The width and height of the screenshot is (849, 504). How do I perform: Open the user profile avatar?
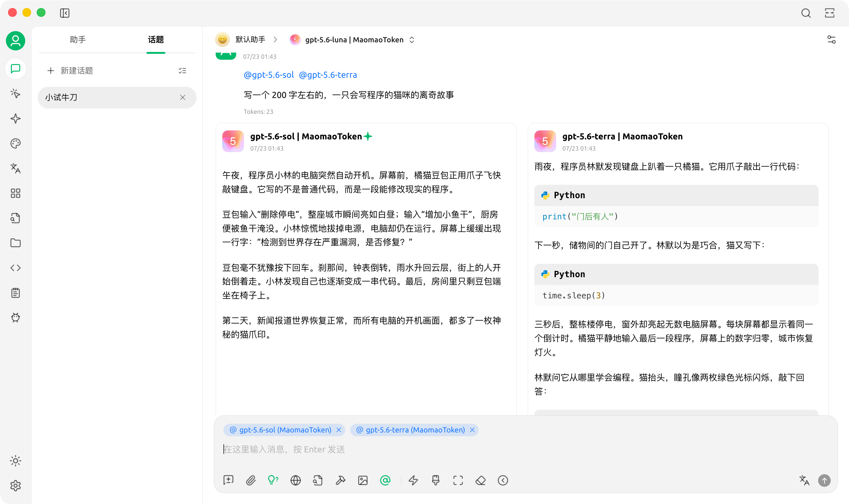point(16,41)
